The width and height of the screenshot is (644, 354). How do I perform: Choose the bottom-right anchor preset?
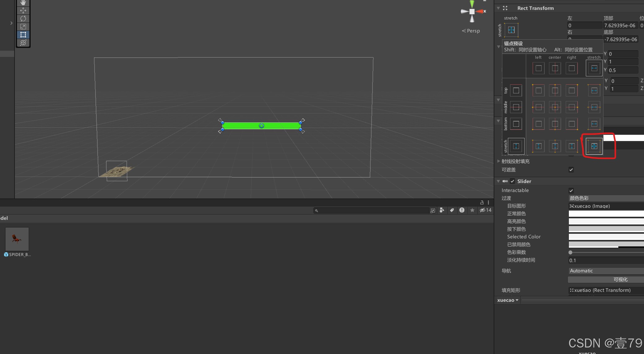point(572,124)
